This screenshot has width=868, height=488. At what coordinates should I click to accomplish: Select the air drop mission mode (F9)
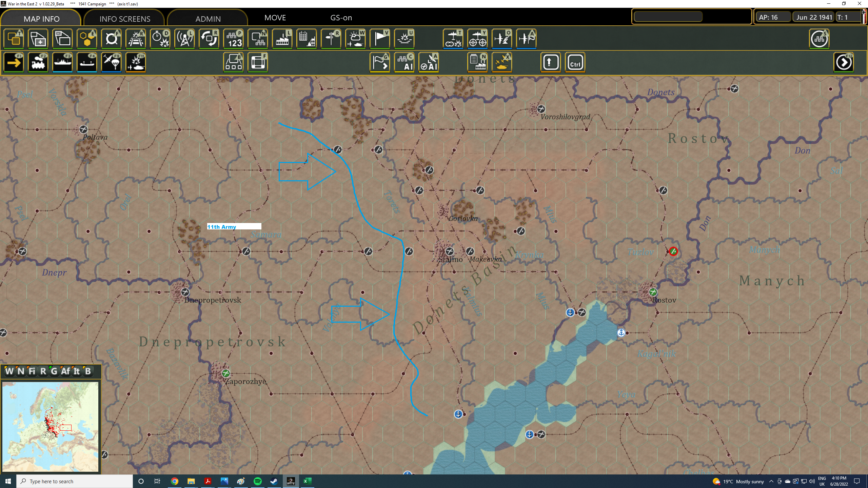[x=111, y=62]
